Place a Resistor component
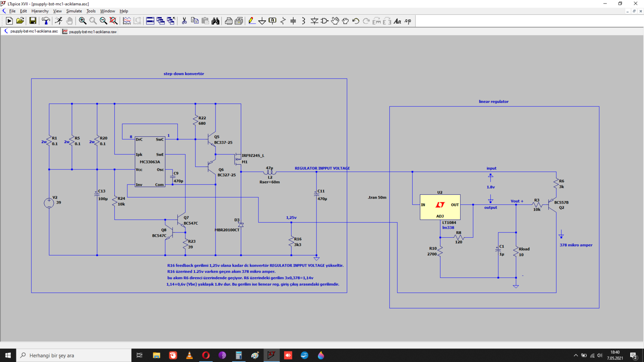This screenshot has height=362, width=644. click(x=283, y=21)
